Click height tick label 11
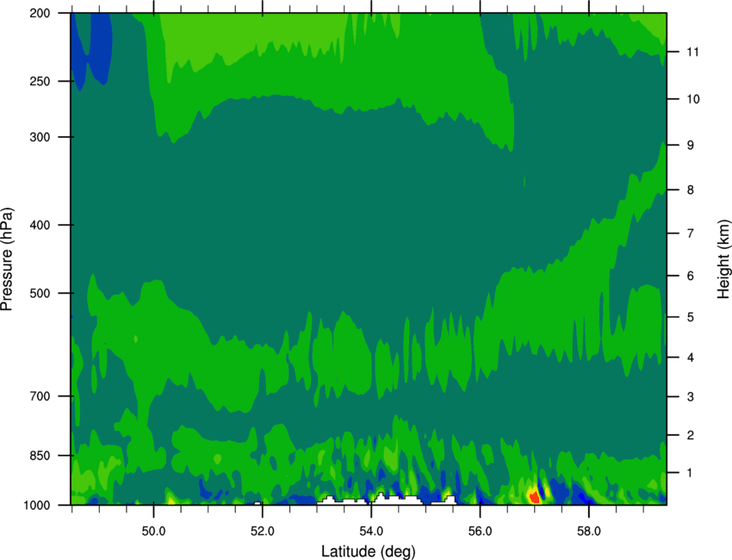Viewport: 732px width, 560px height. pos(692,52)
